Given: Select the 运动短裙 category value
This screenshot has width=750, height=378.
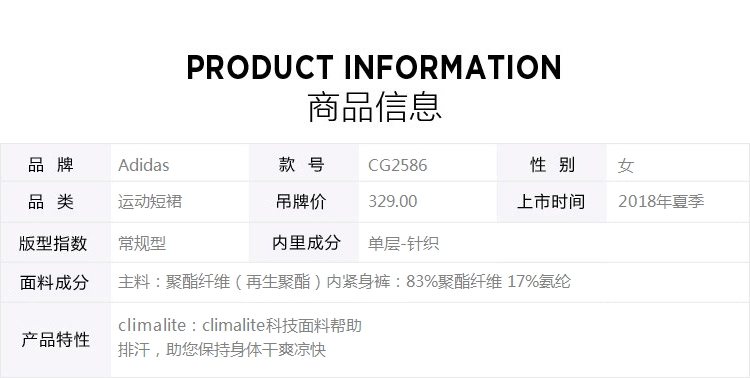Looking at the screenshot, I should tap(150, 201).
